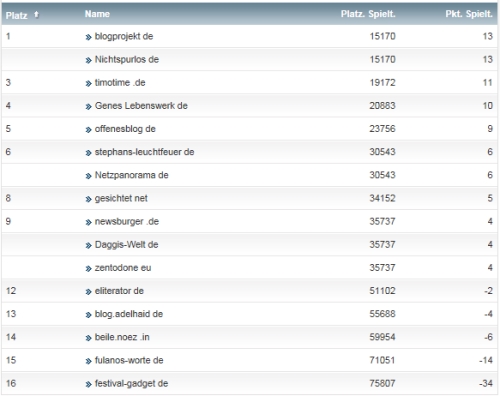Viewport: 500px width, 396px height.
Task: Sort by Platz. Spielt. column header
Action: coord(368,14)
